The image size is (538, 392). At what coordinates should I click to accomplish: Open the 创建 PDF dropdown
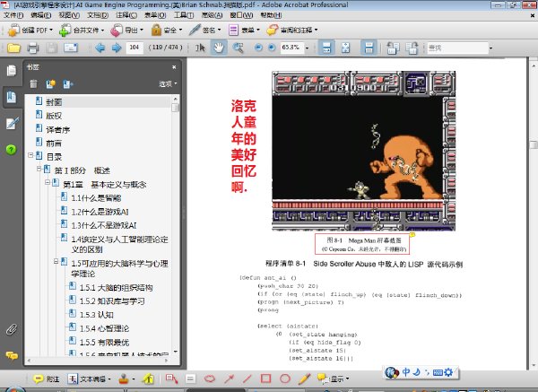[x=30, y=30]
